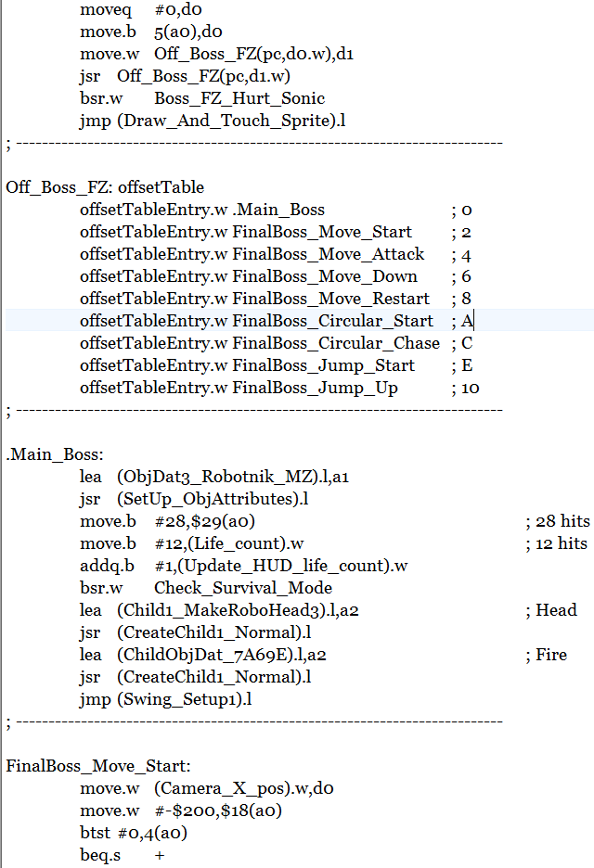Click the FinalBoss_Move_Down table entry
The width and height of the screenshot is (594, 868).
(324, 276)
